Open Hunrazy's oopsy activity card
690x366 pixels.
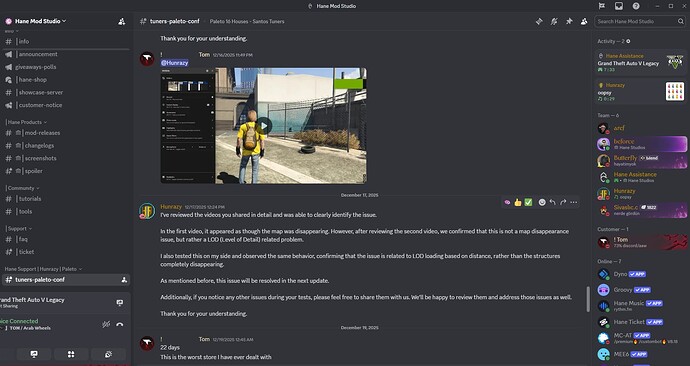640,92
